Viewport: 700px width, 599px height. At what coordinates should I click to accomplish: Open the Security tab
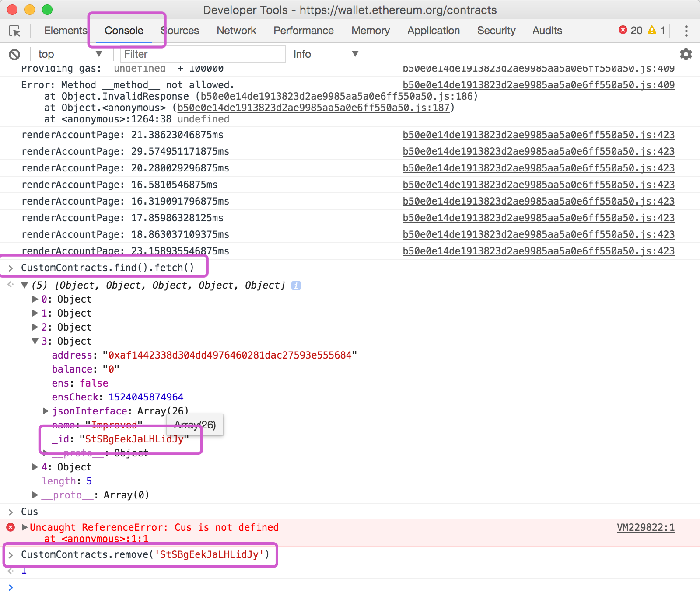click(496, 31)
